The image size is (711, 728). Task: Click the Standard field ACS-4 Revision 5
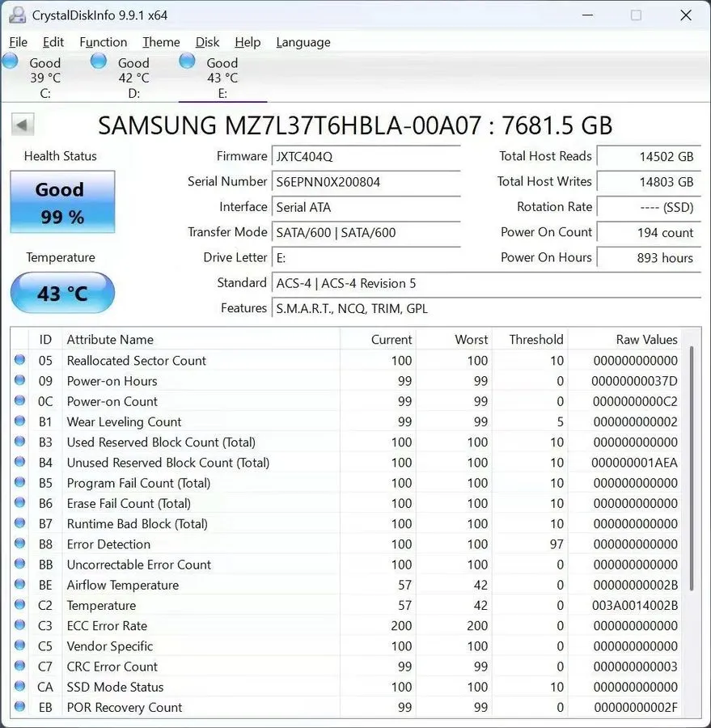pos(486,283)
